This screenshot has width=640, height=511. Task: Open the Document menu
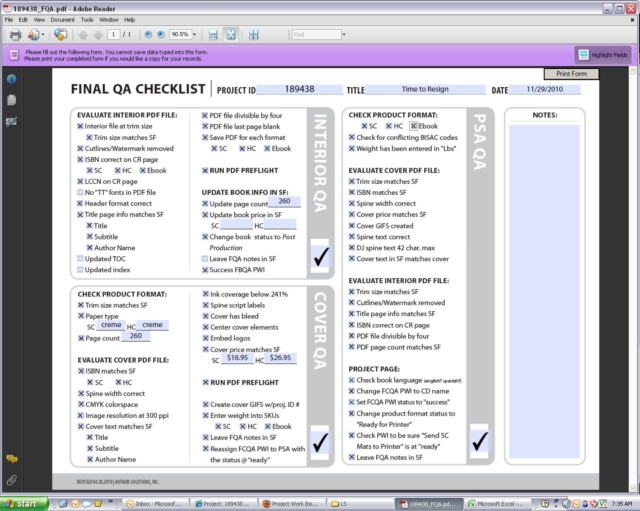coord(62,19)
